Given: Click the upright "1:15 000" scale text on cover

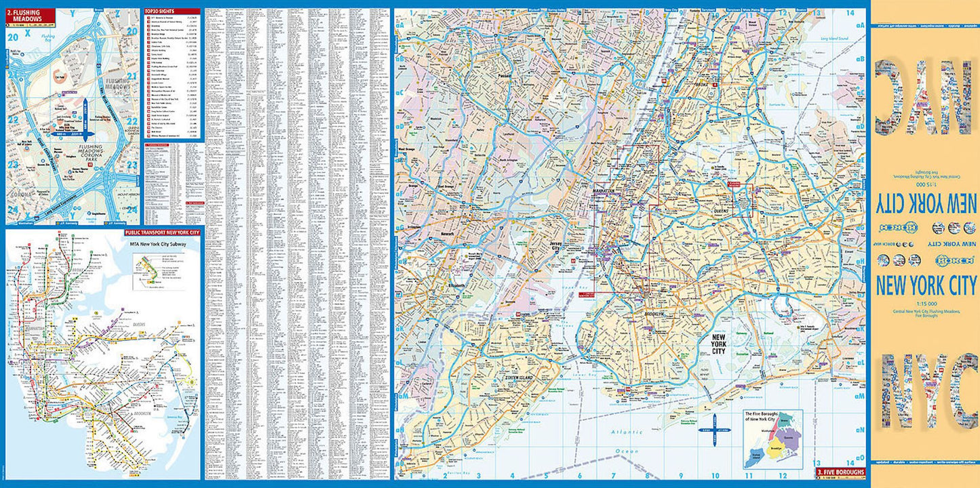Looking at the screenshot, I should pos(926,304).
